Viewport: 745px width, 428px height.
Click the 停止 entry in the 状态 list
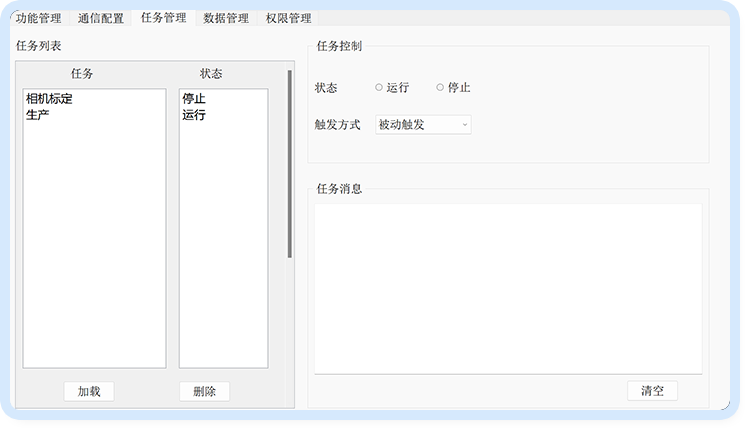[194, 100]
